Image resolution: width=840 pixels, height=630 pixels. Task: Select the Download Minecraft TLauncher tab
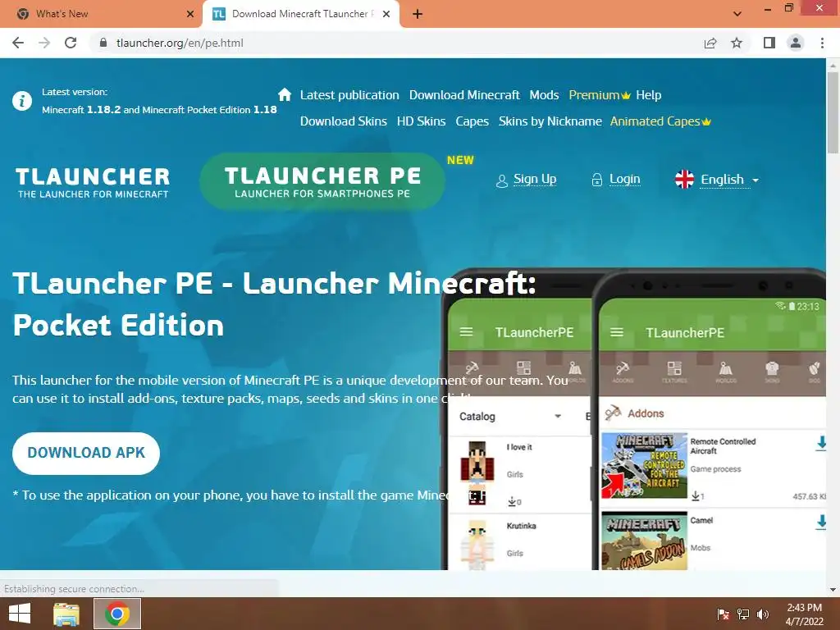[x=301, y=15]
